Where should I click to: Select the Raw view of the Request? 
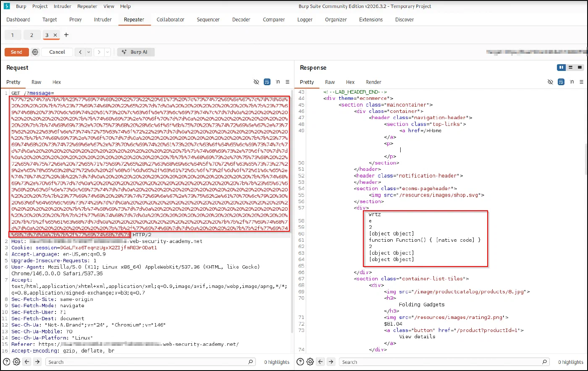(37, 82)
